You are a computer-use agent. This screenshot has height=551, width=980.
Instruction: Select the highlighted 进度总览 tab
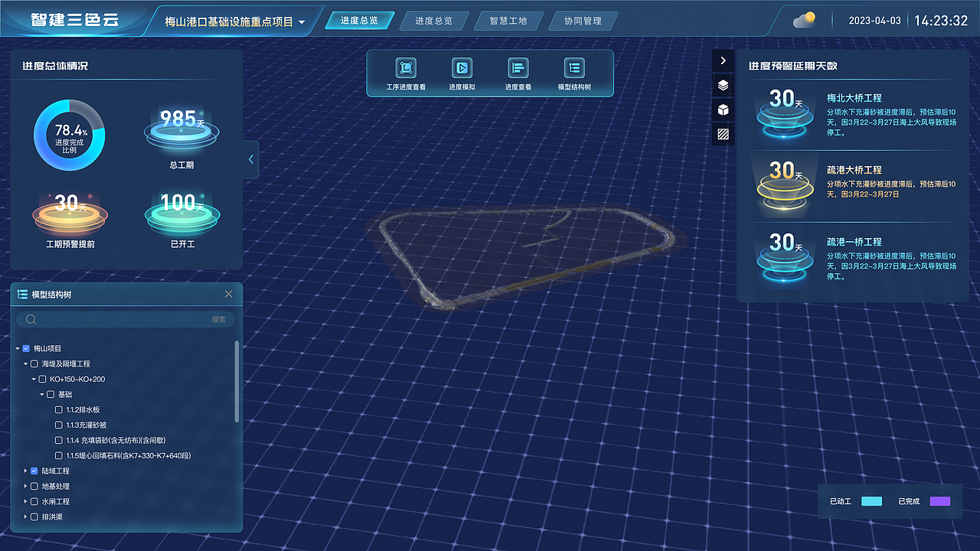coord(360,21)
